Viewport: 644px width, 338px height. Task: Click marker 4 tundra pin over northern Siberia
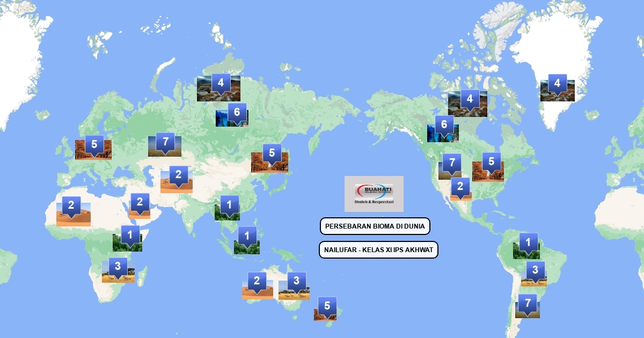[x=220, y=84]
